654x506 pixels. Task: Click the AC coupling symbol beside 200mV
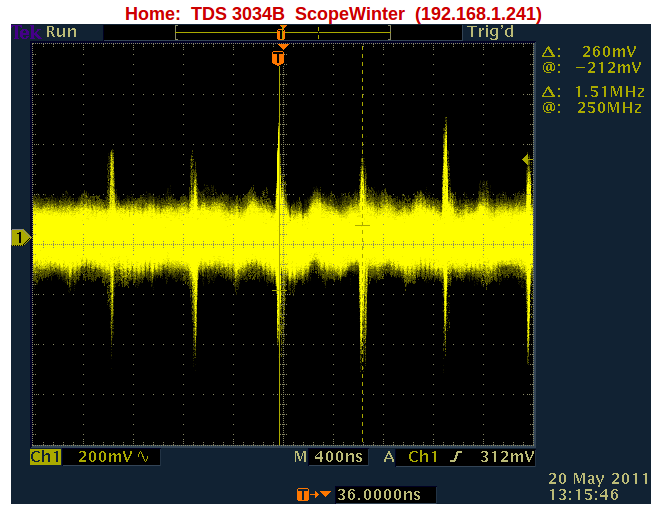[x=143, y=457]
